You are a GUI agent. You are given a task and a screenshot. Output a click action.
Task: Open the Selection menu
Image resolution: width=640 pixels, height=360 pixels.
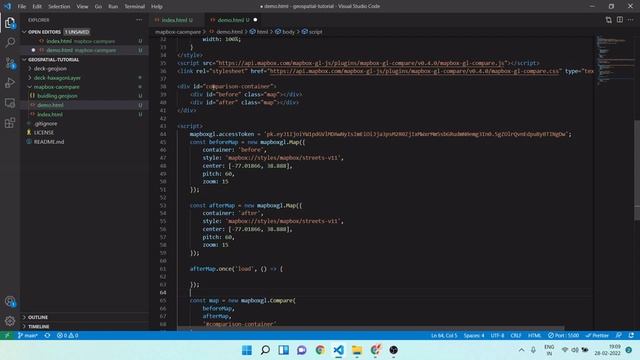59,7
